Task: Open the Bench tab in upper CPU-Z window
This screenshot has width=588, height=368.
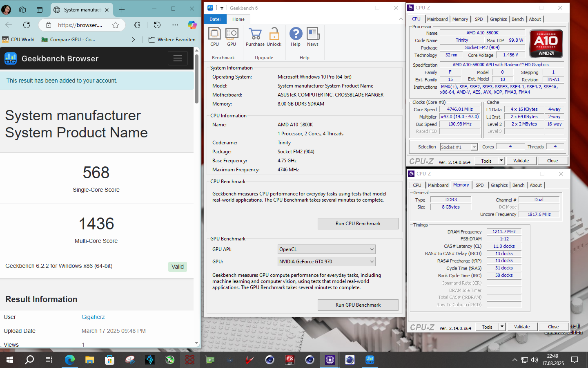Action: point(517,19)
